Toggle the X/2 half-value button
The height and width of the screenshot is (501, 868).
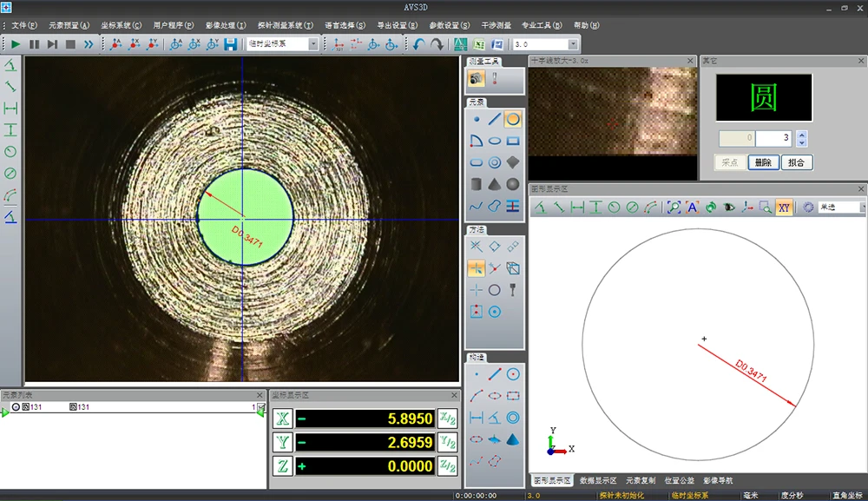click(447, 419)
